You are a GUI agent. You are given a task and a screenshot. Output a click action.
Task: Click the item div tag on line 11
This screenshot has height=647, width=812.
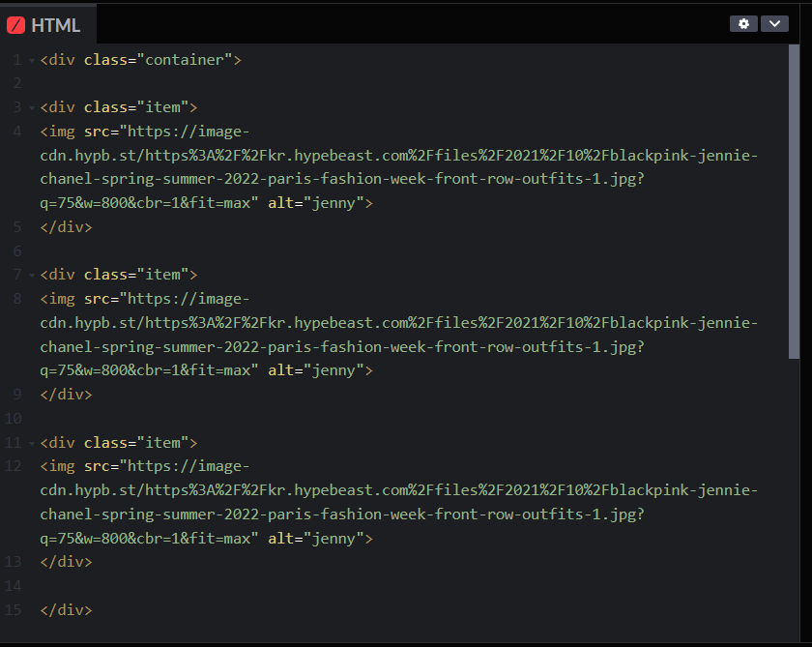point(119,443)
